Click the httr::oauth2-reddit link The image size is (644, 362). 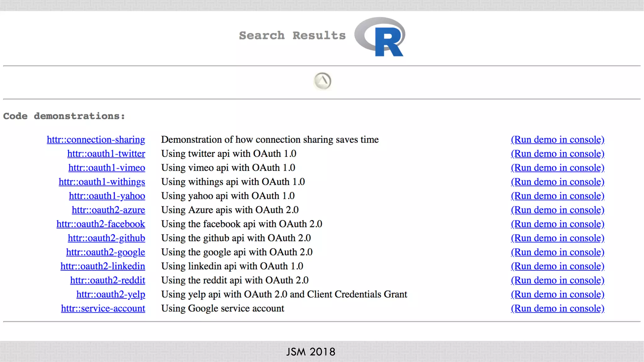[108, 280]
